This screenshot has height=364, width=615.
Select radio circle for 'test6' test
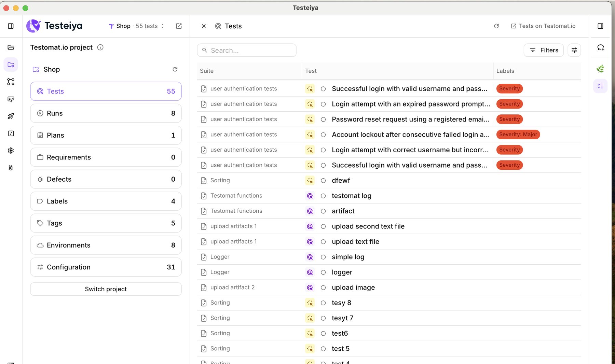[323, 334]
